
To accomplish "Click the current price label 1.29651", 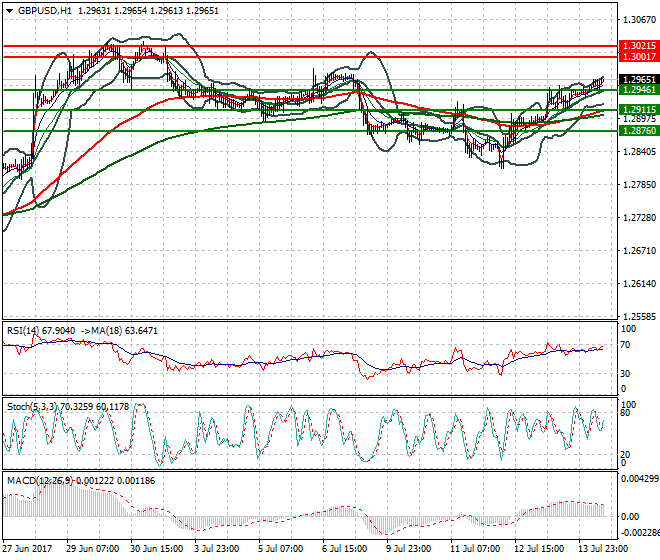I will pos(639,80).
